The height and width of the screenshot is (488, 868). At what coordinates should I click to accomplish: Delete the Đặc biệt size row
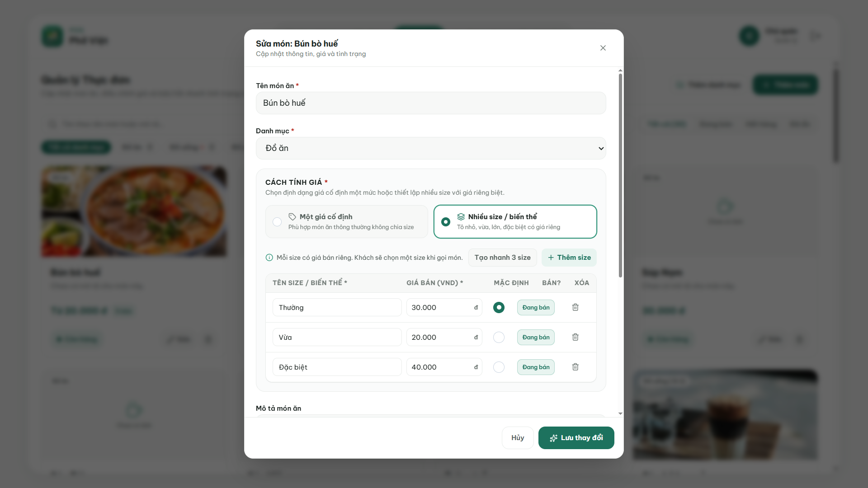[575, 367]
